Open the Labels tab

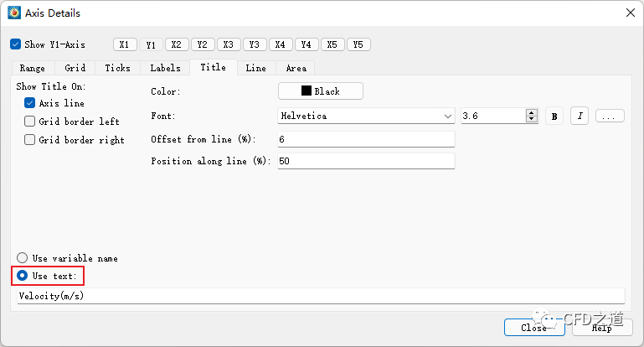pyautogui.click(x=165, y=68)
